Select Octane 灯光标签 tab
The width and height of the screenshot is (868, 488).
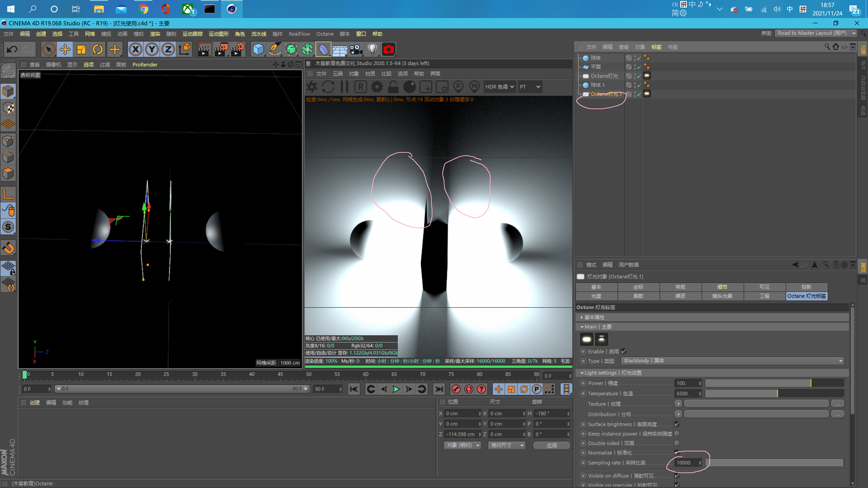[806, 296]
